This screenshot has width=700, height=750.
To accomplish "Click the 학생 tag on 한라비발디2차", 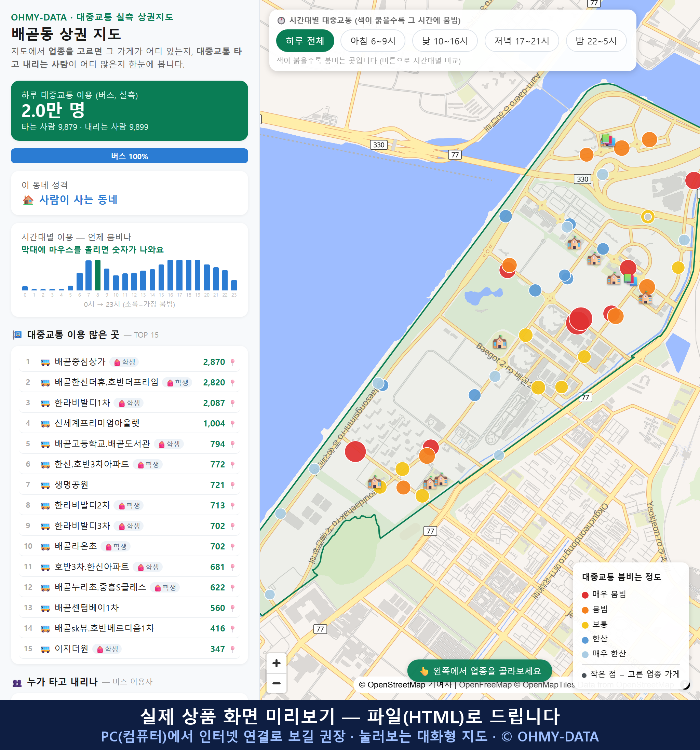I will (x=129, y=506).
